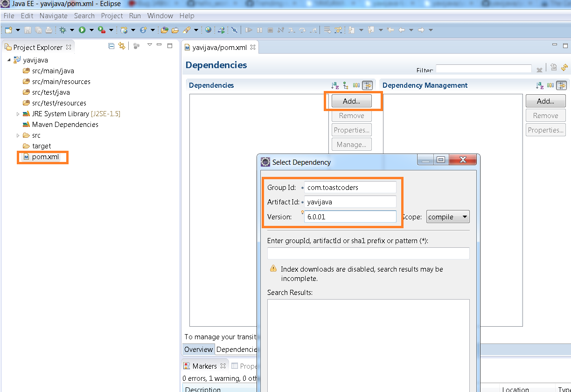Switch to the Overview editor tab
The height and width of the screenshot is (392, 571).
[198, 350]
